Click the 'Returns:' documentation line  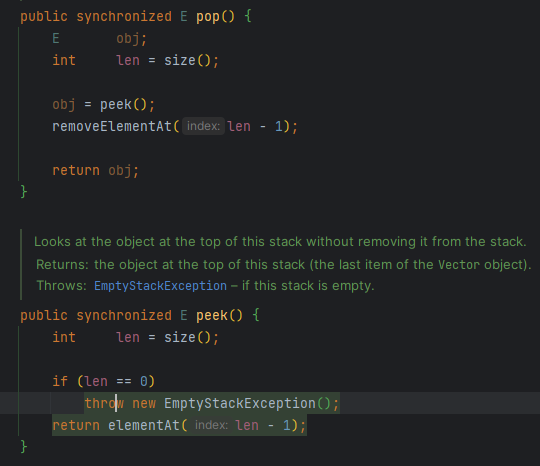tap(283, 265)
